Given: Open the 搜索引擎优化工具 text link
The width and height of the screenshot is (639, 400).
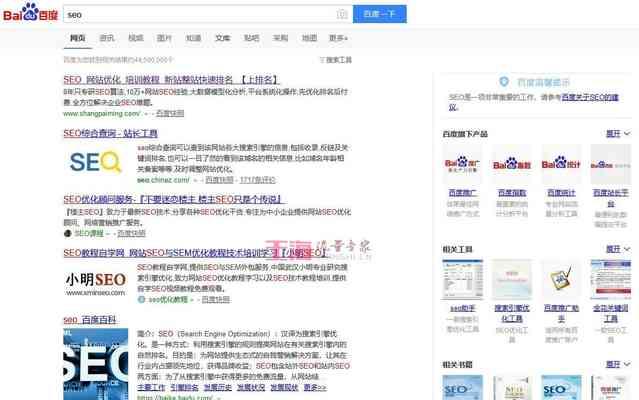Looking at the screenshot, I should (x=512, y=313).
